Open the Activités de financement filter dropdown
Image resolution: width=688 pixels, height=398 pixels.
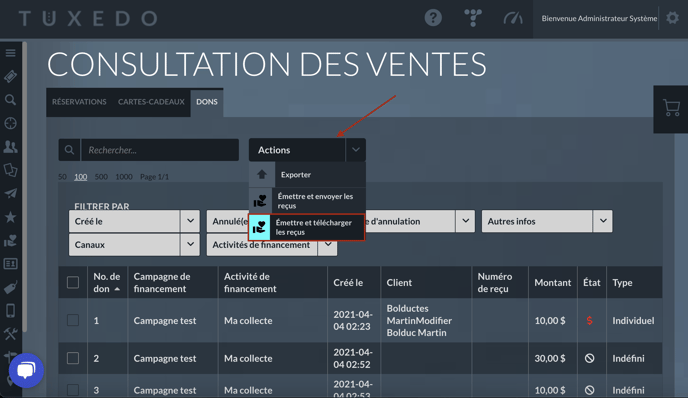(x=272, y=245)
